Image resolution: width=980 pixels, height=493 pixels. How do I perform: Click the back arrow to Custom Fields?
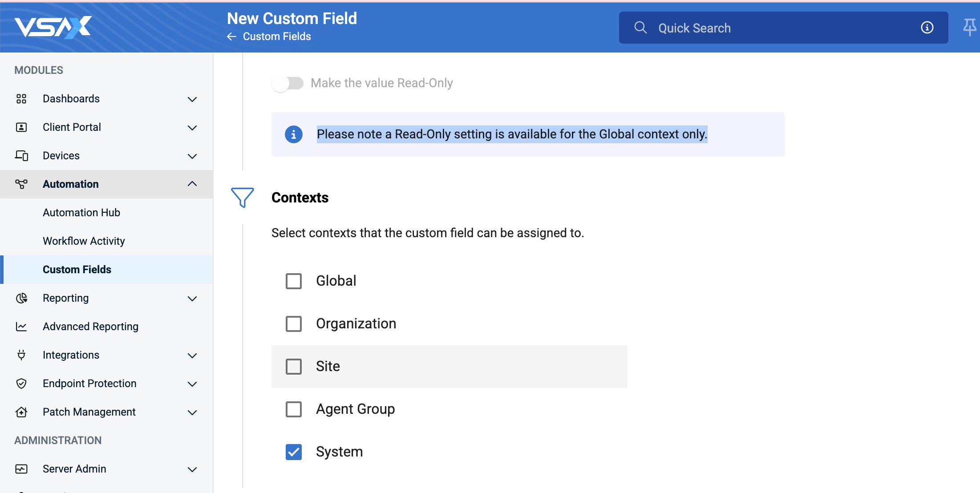pos(231,36)
